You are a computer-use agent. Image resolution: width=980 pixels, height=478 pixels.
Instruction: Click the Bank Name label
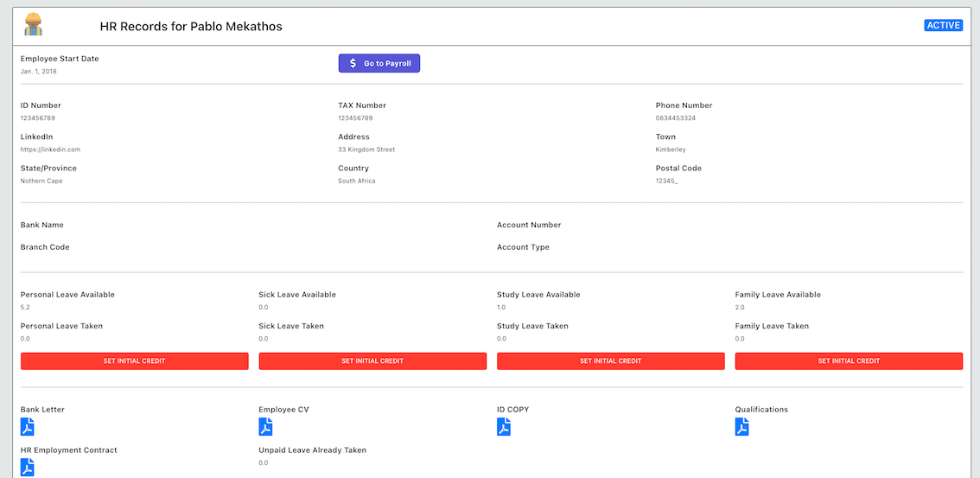click(x=41, y=225)
